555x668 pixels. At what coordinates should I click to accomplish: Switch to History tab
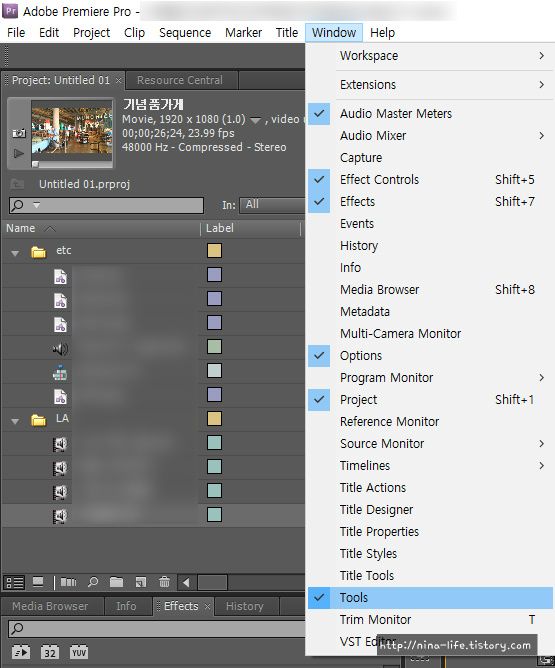(244, 606)
